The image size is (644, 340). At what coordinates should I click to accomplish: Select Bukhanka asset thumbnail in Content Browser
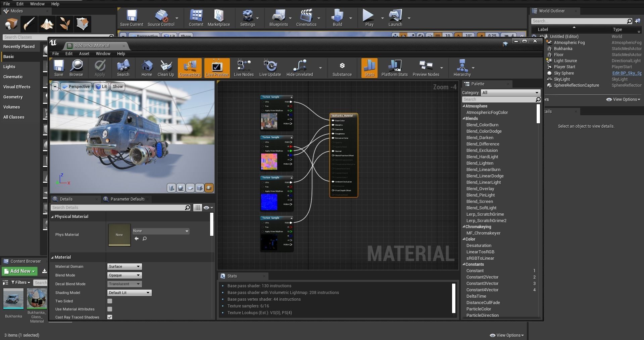click(x=13, y=298)
